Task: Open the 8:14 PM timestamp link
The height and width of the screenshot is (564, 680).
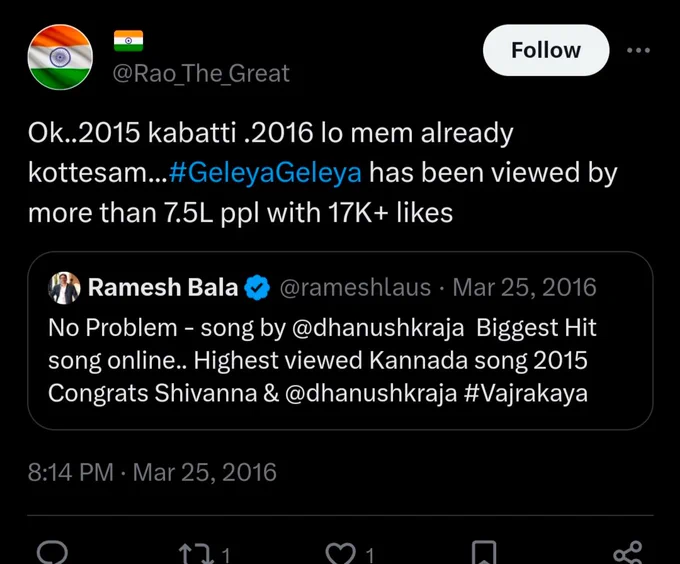Action: (71, 472)
